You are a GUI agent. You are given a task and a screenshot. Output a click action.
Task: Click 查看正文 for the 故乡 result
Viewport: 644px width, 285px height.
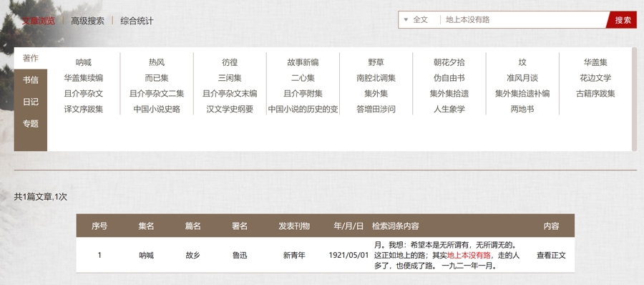[551, 255]
